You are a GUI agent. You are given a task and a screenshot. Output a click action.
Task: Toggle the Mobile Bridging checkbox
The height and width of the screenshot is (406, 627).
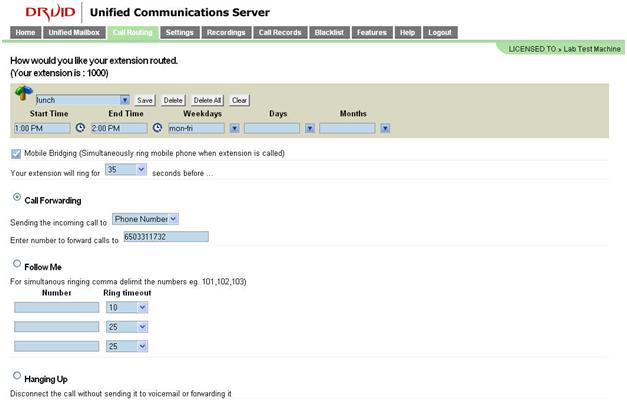pos(16,153)
